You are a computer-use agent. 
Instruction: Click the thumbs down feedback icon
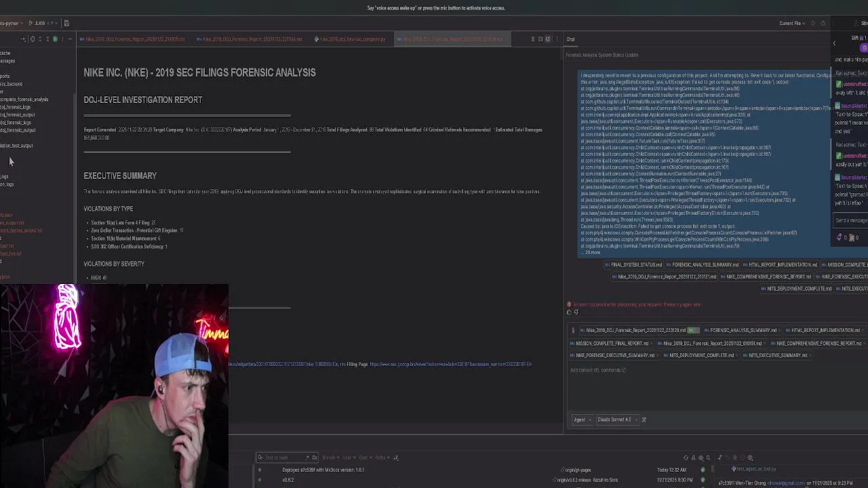576,312
